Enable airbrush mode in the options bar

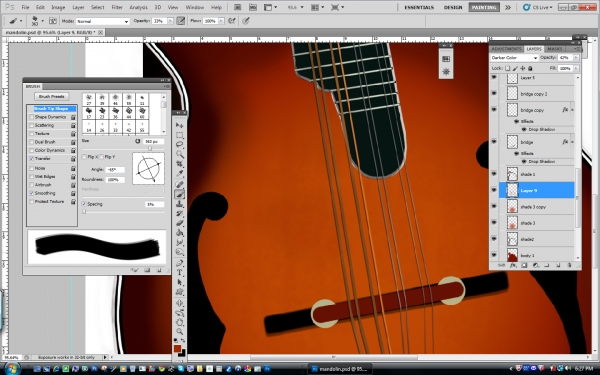pyautogui.click(x=232, y=21)
